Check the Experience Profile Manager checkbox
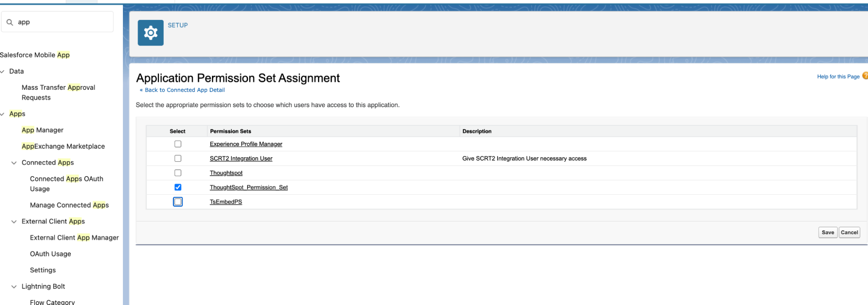This screenshot has width=868, height=305. coord(178,144)
